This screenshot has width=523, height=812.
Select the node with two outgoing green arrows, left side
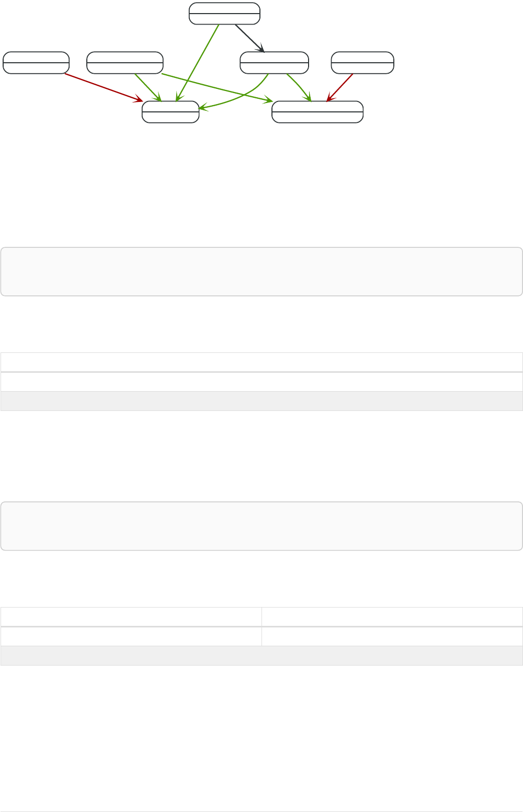pyautogui.click(x=125, y=62)
